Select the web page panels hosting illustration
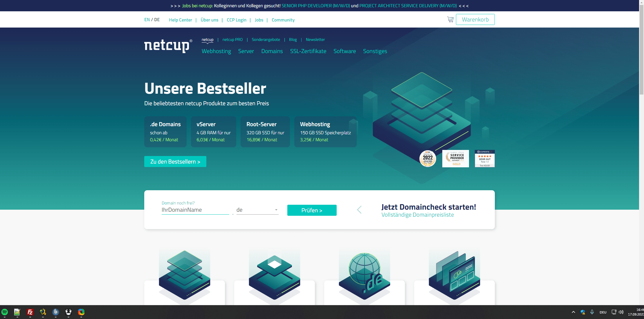The width and height of the screenshot is (644, 319). pyautogui.click(x=454, y=275)
